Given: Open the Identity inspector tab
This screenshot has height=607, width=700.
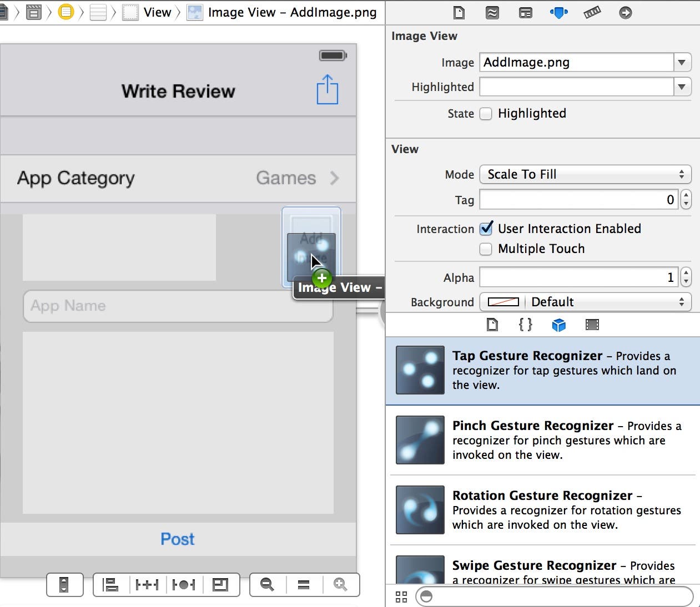Looking at the screenshot, I should (526, 12).
